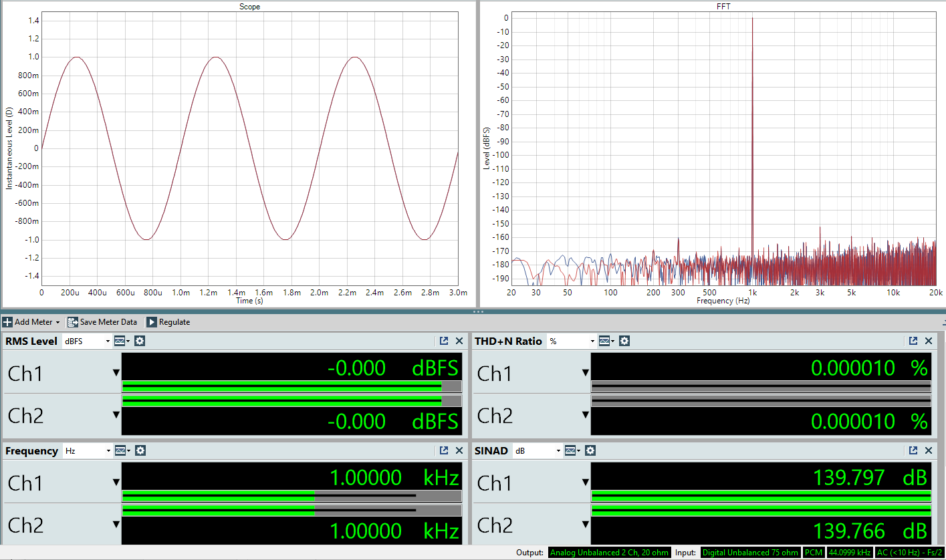
Task: Open RMS Level meter display-type icon menu
Action: (122, 341)
